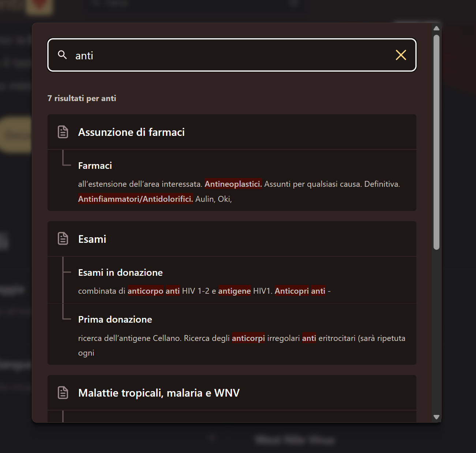Click the highlighted Anticopri text in snippet

tap(292, 291)
